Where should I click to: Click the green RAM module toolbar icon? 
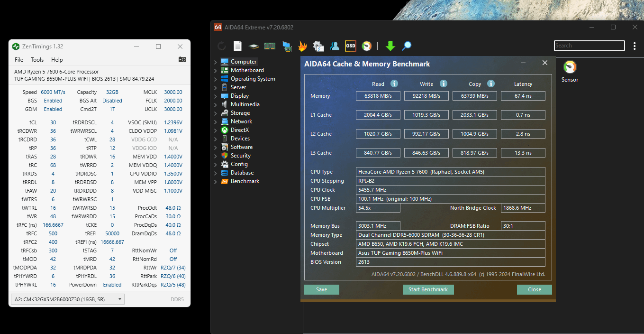pyautogui.click(x=270, y=46)
